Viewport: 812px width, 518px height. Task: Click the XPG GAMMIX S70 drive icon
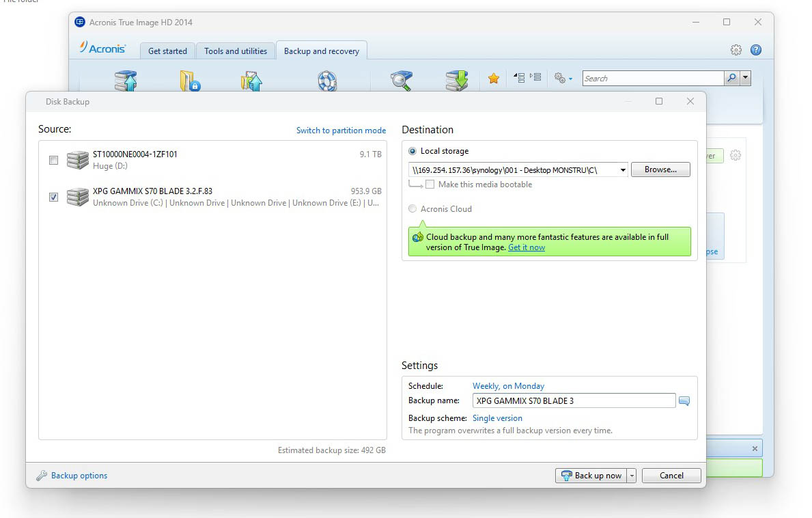pos(78,197)
